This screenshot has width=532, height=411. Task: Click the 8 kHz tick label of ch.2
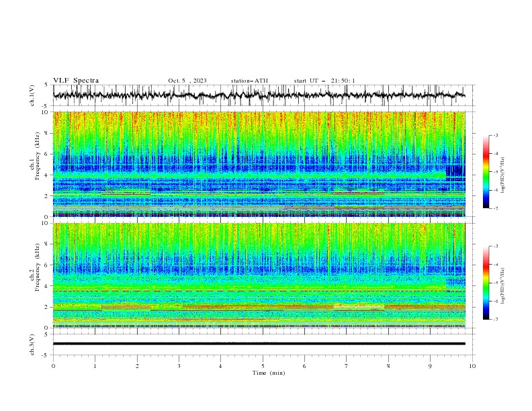(x=48, y=244)
